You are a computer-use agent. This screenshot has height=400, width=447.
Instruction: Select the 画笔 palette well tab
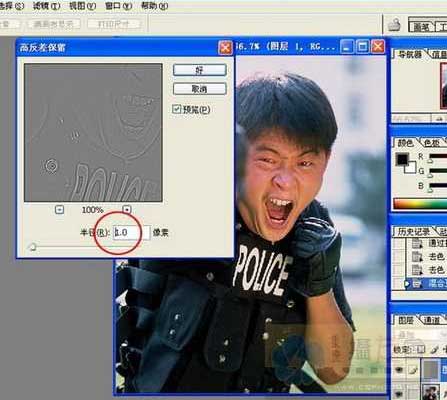(x=422, y=27)
